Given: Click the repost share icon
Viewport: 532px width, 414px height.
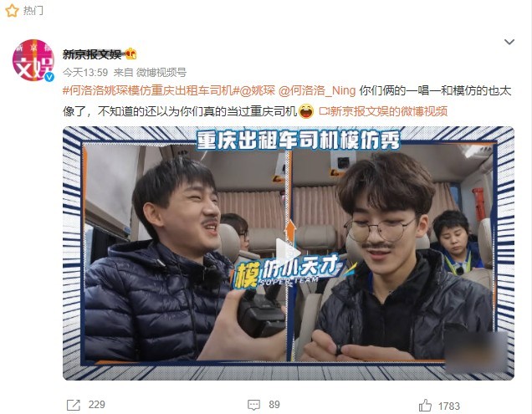Looking at the screenshot, I should (74, 405).
